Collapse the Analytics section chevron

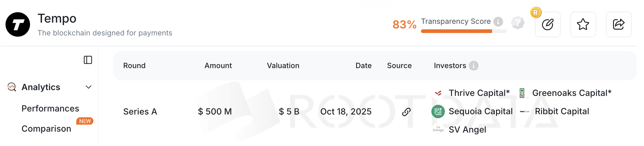pos(89,87)
